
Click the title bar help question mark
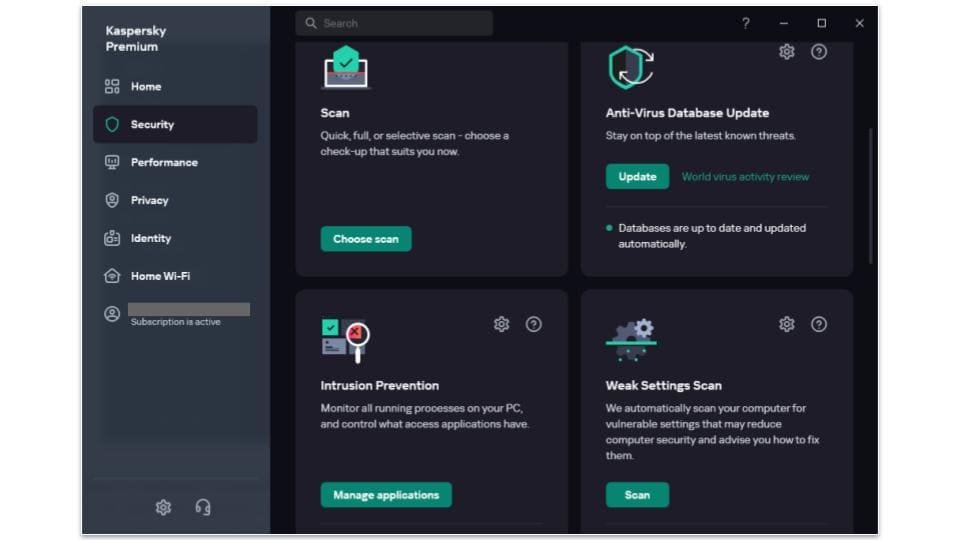tap(745, 23)
